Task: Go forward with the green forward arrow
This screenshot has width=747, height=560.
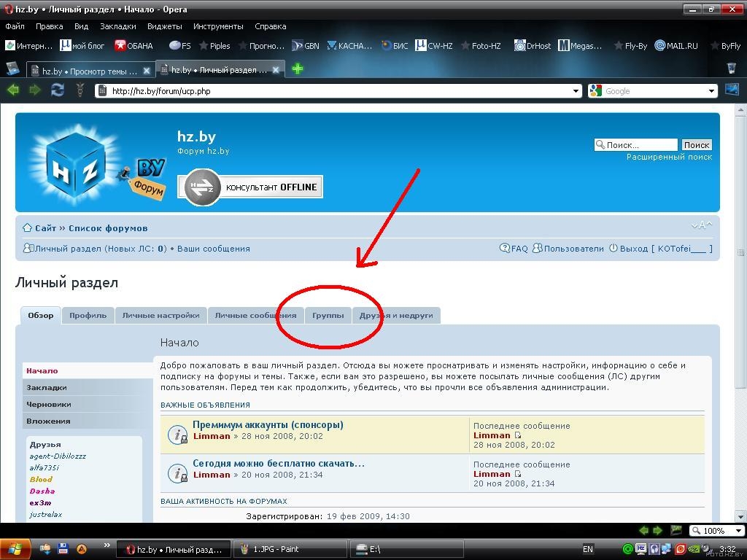Action: (x=35, y=90)
